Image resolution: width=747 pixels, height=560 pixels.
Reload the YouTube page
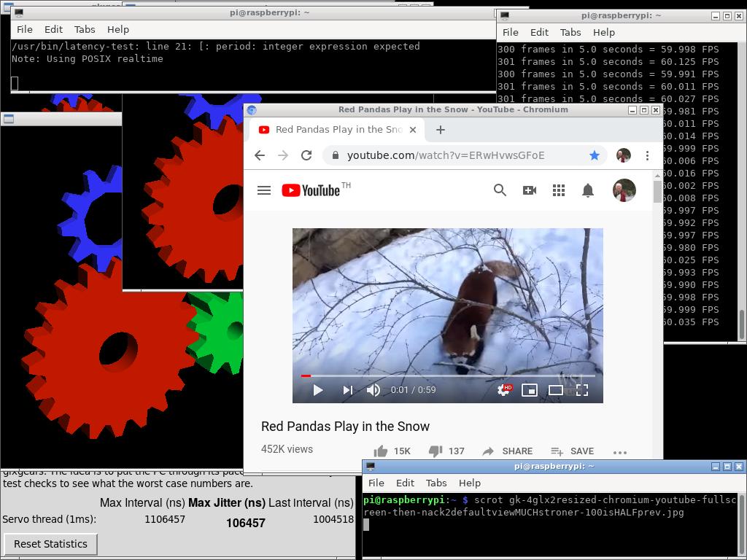point(306,155)
